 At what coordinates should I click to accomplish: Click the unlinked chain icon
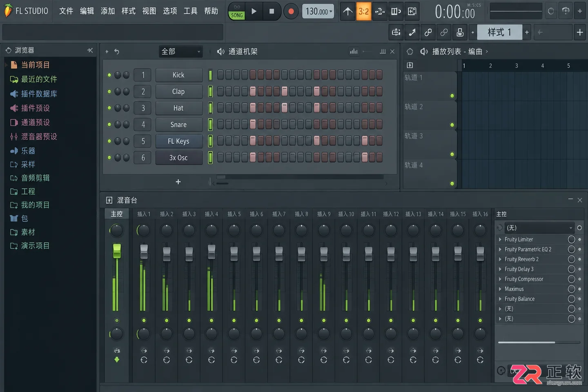[x=444, y=32]
